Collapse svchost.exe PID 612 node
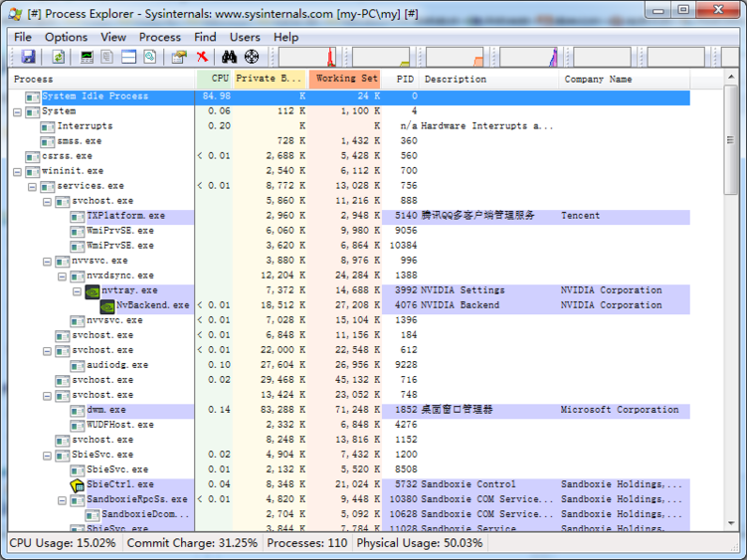 [x=47, y=351]
